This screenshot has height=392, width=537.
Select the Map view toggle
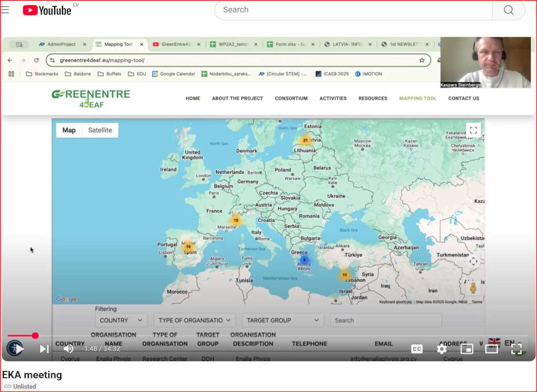[69, 130]
